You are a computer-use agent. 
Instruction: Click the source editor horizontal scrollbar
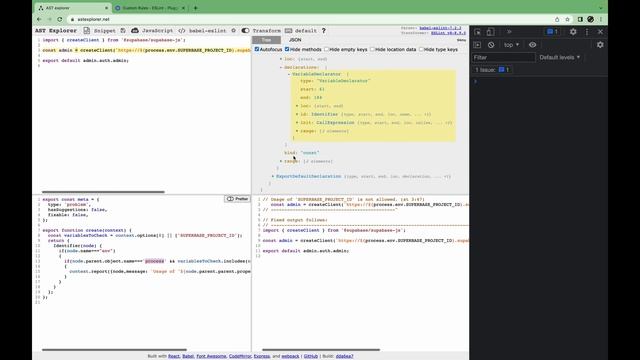pos(103,192)
